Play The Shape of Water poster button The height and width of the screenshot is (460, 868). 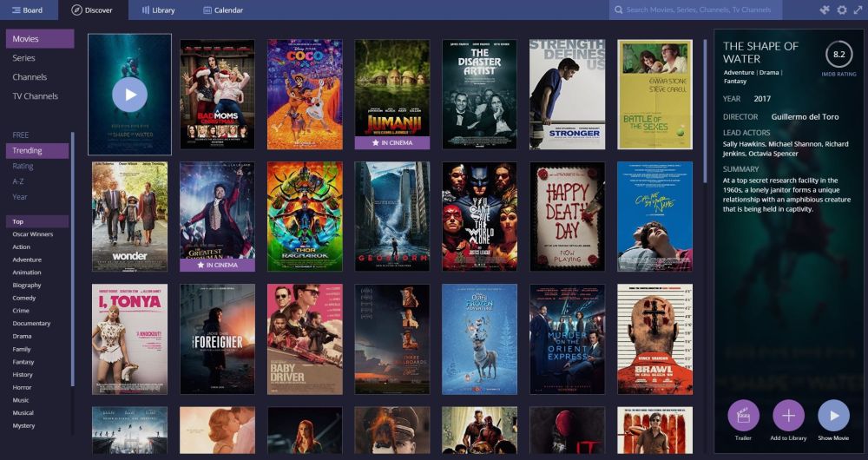pos(129,95)
